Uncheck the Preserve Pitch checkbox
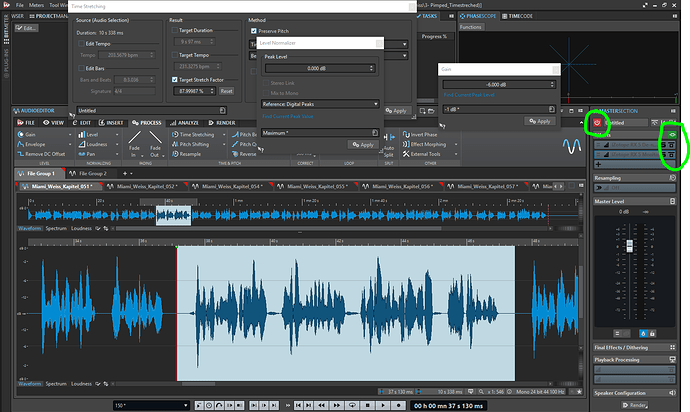690x412 pixels. pyautogui.click(x=253, y=31)
